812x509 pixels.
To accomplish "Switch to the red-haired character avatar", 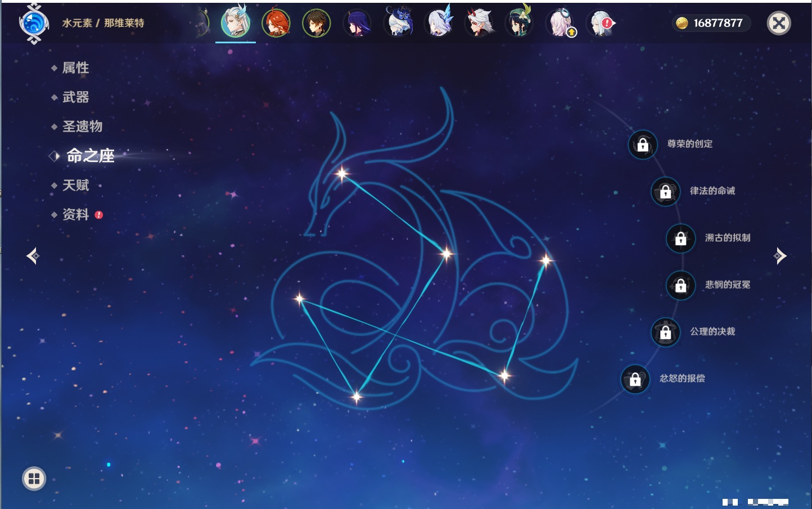I will (276, 23).
